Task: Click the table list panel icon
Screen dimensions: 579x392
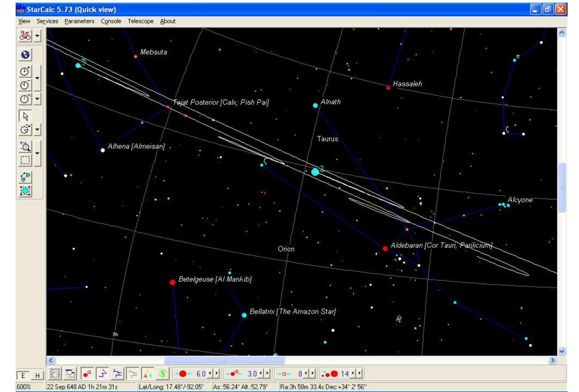Action: point(55,374)
